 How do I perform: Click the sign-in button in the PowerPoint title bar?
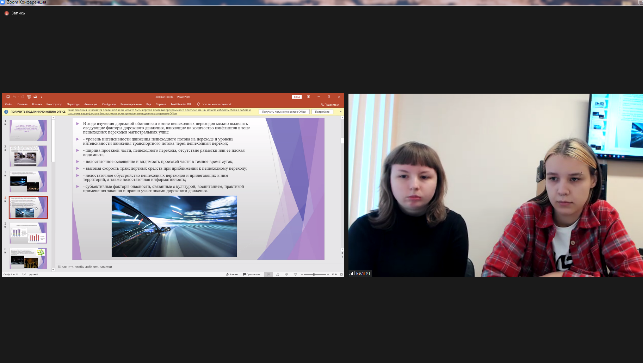pos(297,97)
